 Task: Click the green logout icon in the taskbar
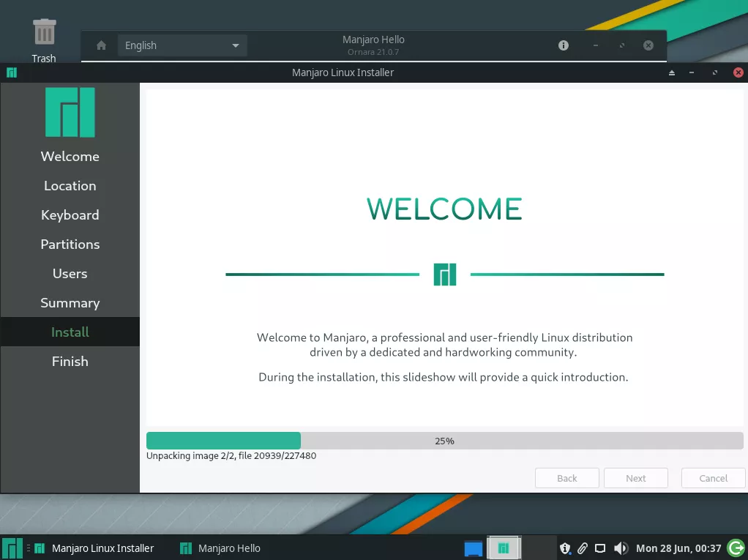pyautogui.click(x=736, y=548)
